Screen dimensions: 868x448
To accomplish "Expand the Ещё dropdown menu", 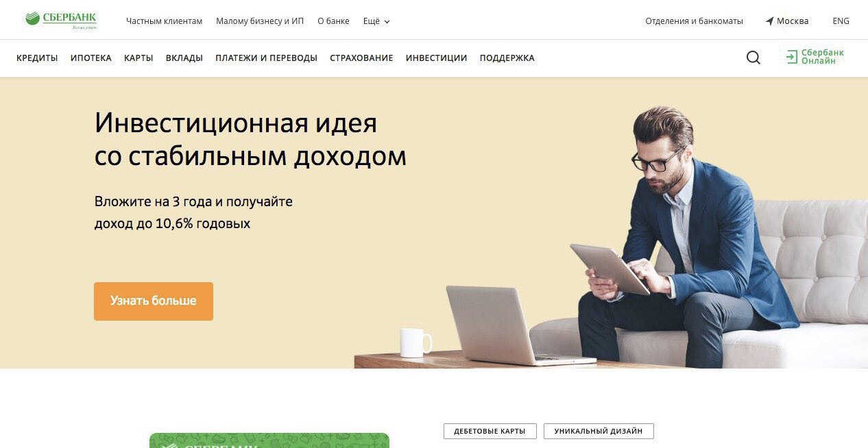I will (376, 21).
